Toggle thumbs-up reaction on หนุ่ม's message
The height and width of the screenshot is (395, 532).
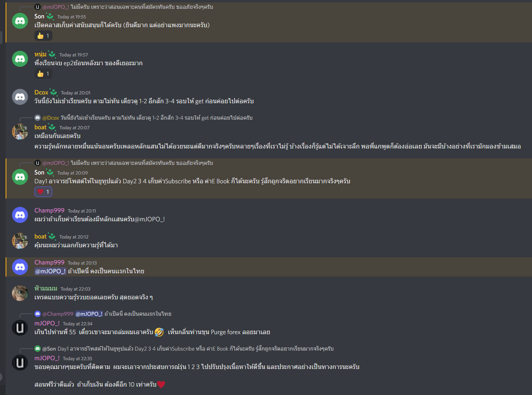click(x=43, y=74)
